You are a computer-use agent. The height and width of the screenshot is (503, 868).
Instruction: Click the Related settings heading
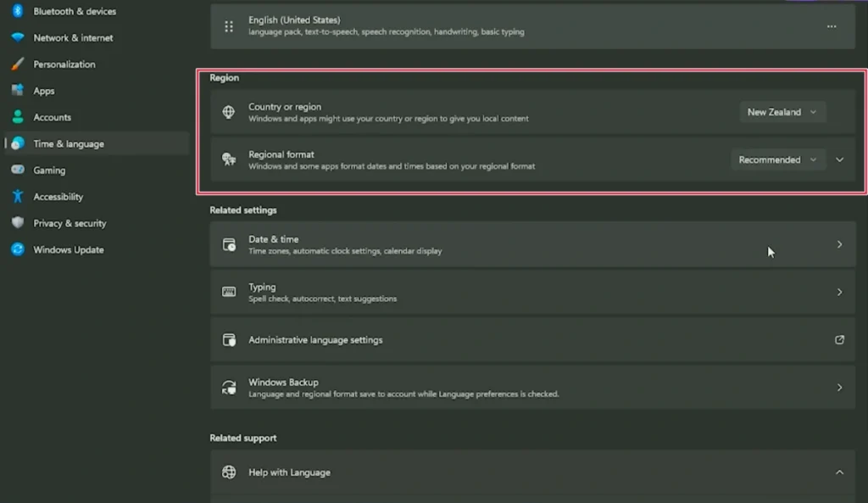click(x=243, y=210)
